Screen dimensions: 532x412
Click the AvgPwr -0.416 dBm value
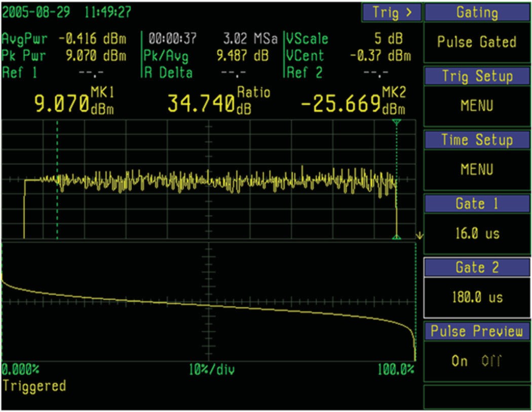(x=92, y=39)
